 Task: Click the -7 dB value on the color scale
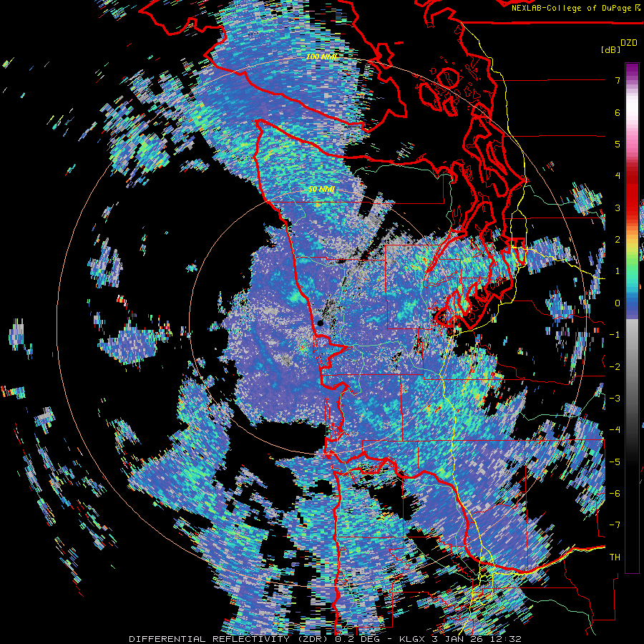pyautogui.click(x=615, y=525)
